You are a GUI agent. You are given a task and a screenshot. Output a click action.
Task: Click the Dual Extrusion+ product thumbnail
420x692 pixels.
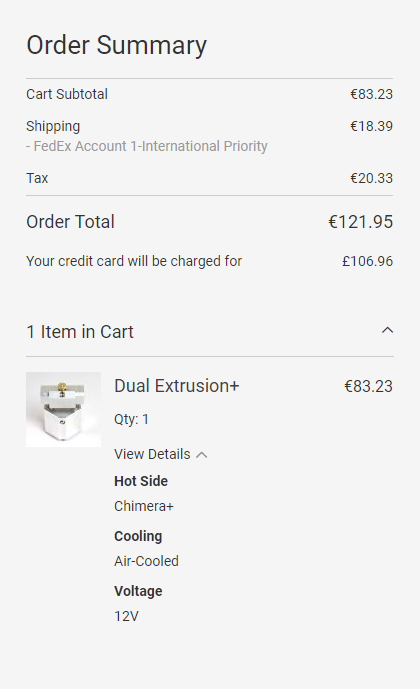tap(64, 410)
